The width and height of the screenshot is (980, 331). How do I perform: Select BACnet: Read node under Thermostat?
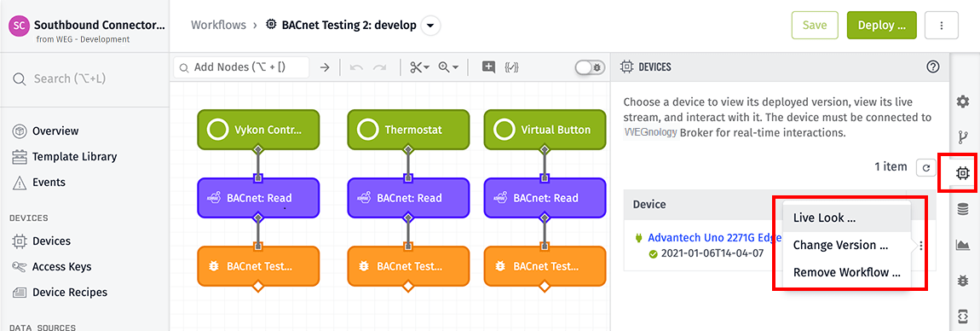coord(408,198)
